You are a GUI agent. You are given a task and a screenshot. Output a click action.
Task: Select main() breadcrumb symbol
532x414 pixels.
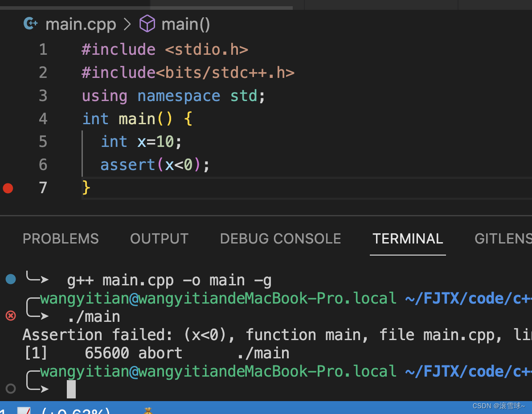[x=186, y=24]
